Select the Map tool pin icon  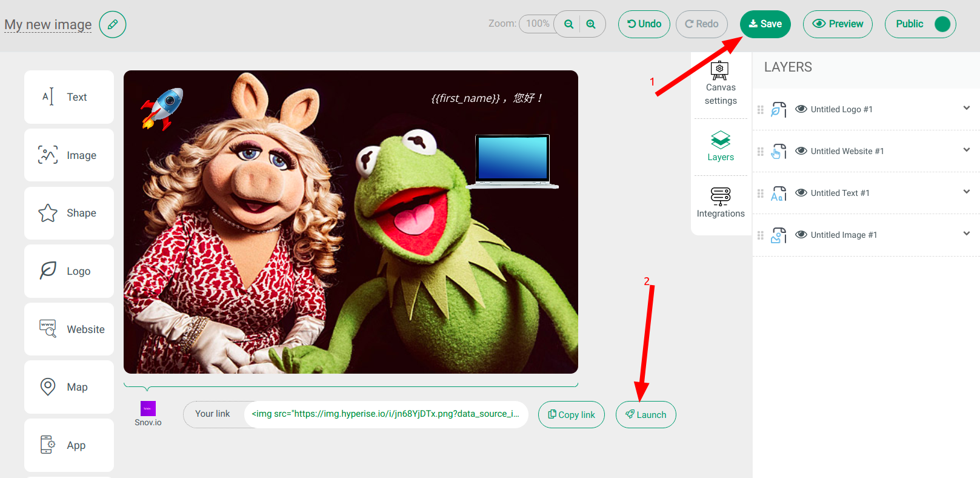pos(48,387)
